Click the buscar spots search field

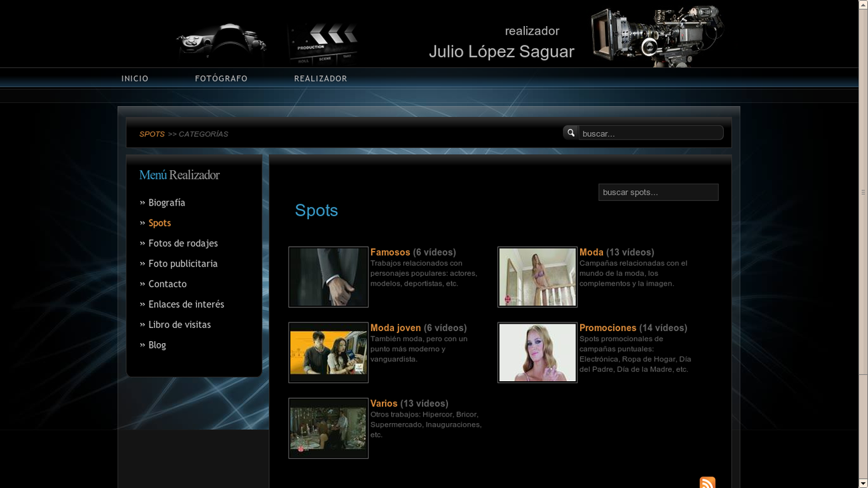tap(658, 192)
